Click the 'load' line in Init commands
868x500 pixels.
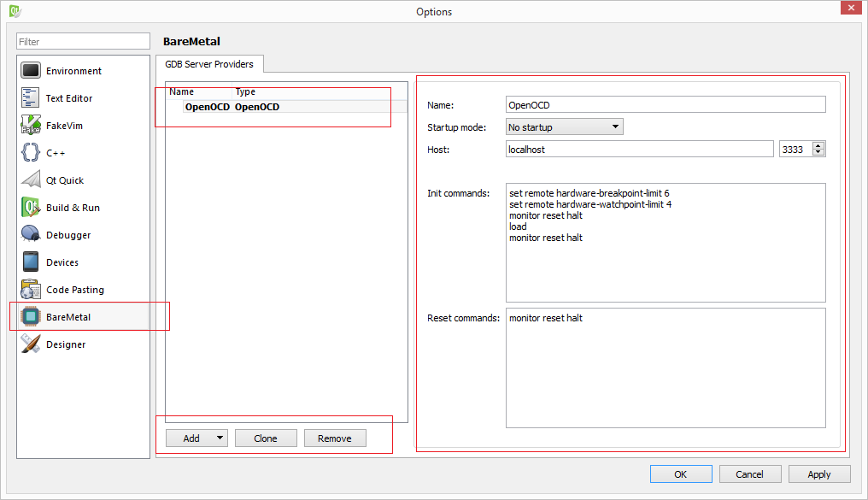tap(518, 226)
